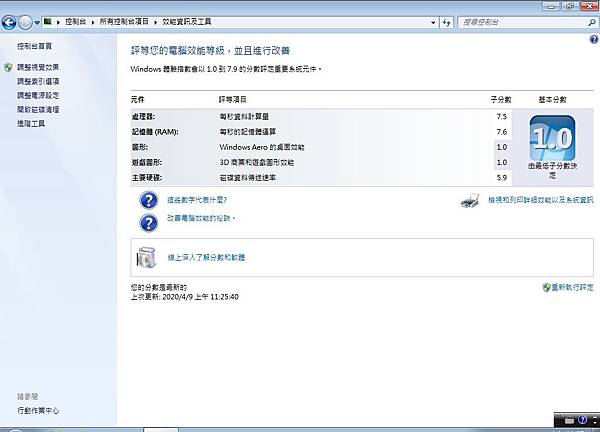Click the last update timestamp 2020/4/9
This screenshot has width=600, height=432.
[184, 297]
